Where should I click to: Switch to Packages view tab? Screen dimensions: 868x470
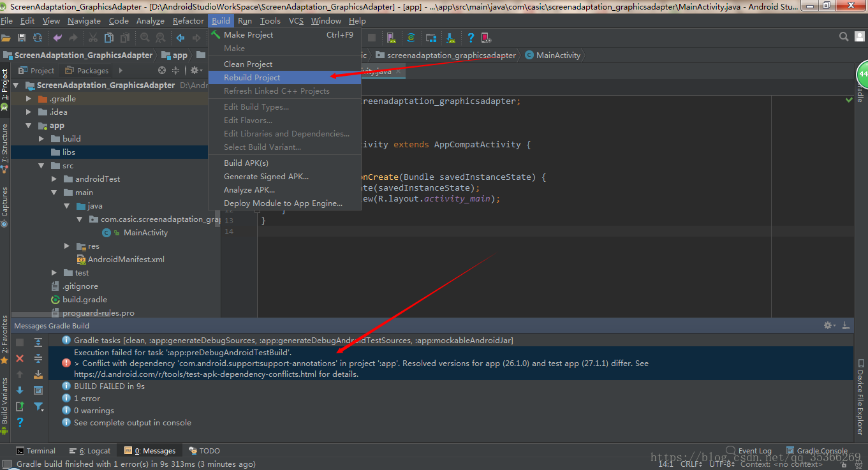[x=87, y=70]
